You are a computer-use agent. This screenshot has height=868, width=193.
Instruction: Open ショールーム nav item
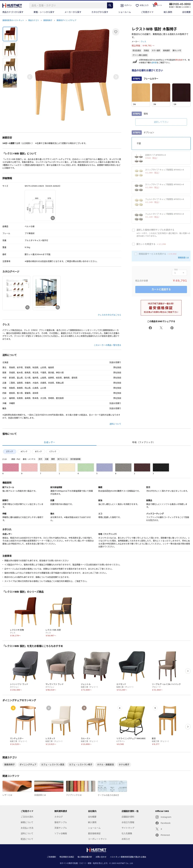125,12
